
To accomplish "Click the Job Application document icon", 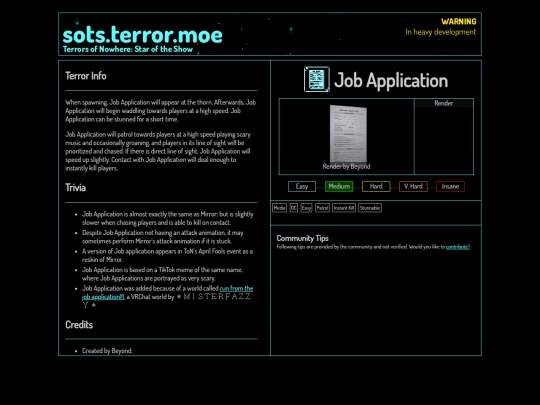I will click(316, 80).
